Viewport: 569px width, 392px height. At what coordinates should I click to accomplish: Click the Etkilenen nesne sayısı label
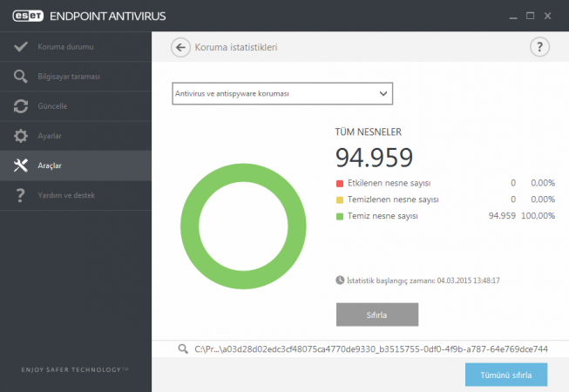tap(389, 183)
